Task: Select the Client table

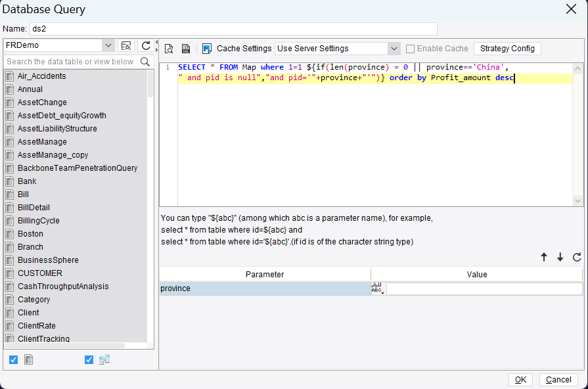Action: coord(28,313)
